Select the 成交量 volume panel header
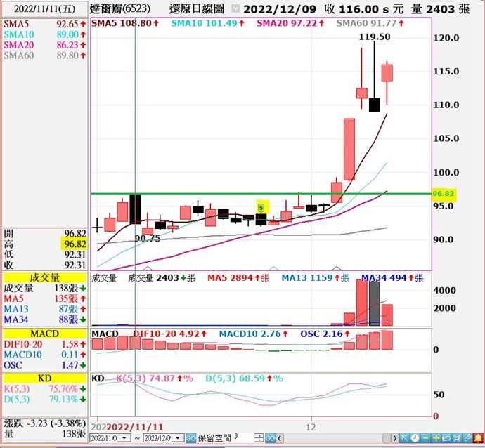The height and width of the screenshot is (448, 485). tap(44, 277)
